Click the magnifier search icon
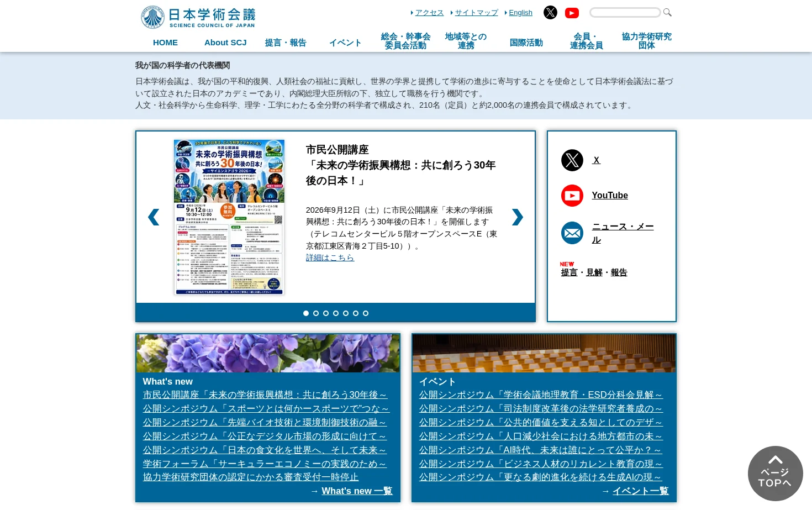The height and width of the screenshot is (510, 812). (667, 12)
